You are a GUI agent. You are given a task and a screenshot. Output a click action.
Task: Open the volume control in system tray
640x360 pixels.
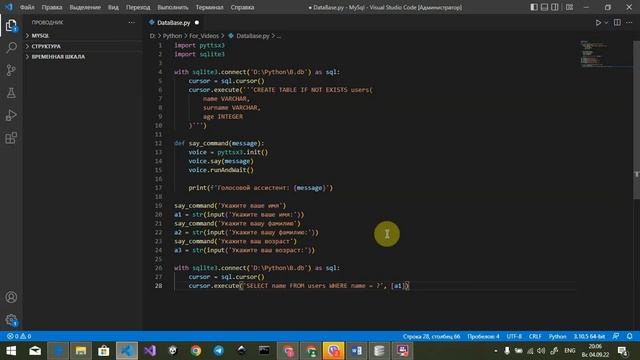[541, 351]
